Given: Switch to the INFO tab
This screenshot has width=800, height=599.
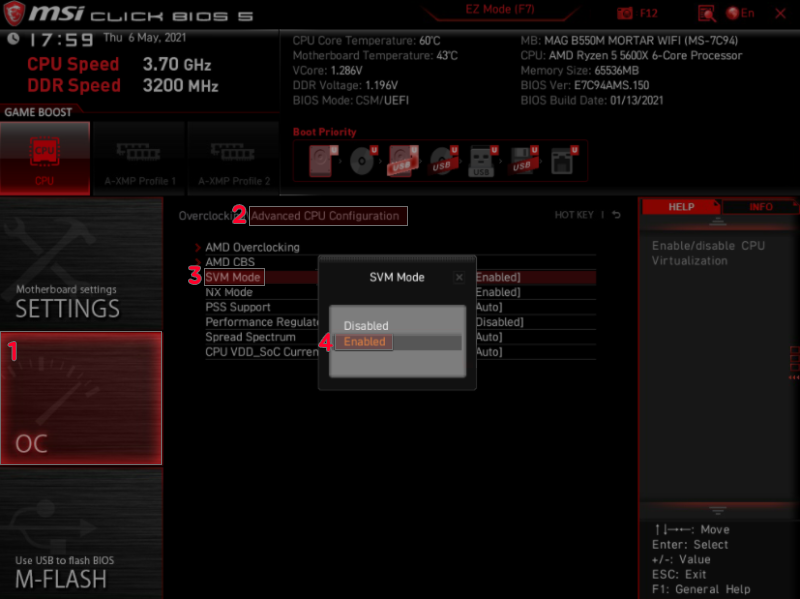Looking at the screenshot, I should 760,207.
